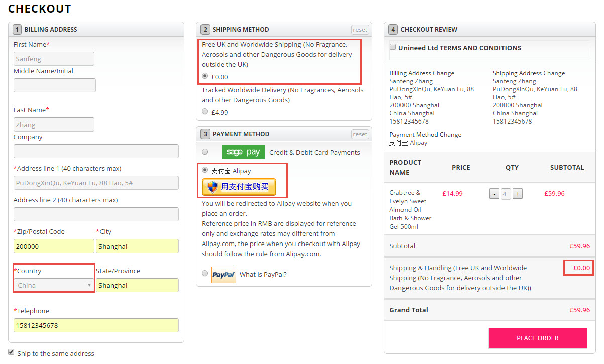
Task: Tick the Unineed Ltd Terms and Conditions checkbox
Action: point(393,47)
